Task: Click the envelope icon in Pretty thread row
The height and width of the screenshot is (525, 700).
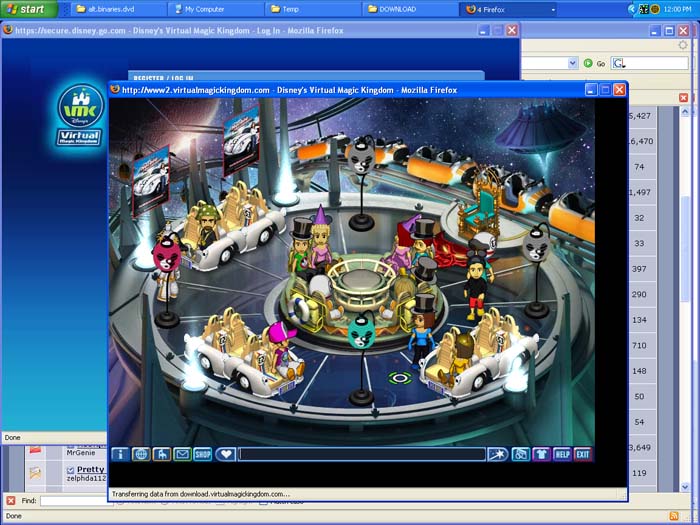Action: [35, 473]
